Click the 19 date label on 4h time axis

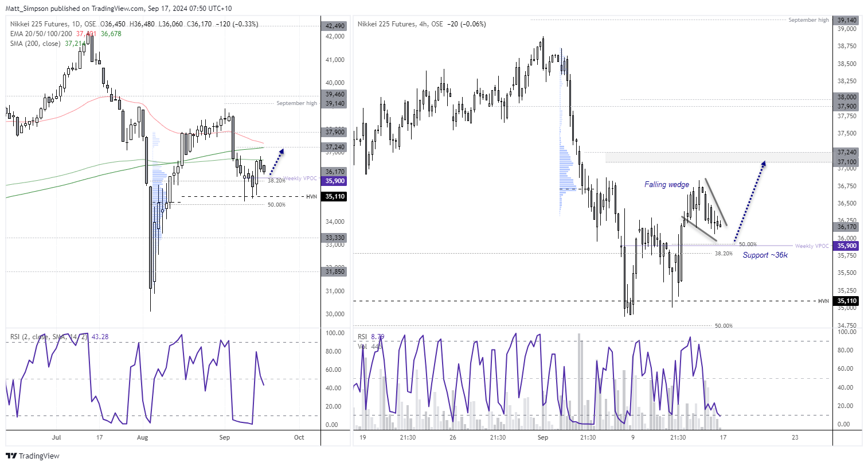363,437
